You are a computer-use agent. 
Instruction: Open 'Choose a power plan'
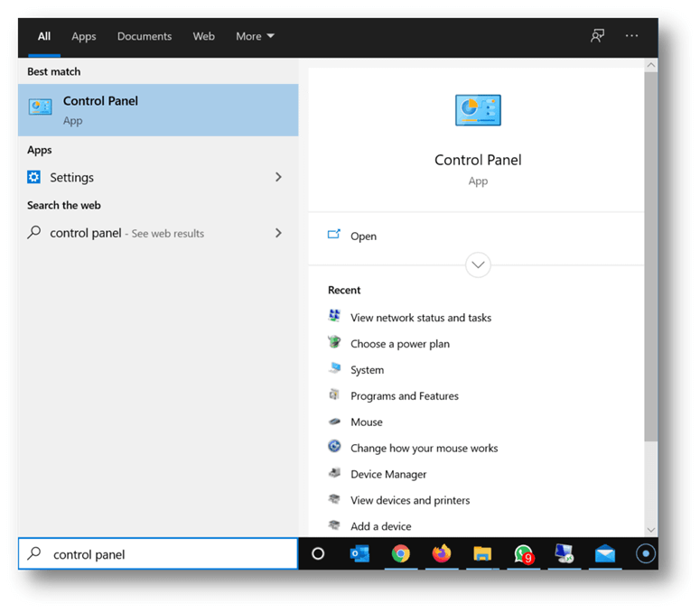(400, 344)
